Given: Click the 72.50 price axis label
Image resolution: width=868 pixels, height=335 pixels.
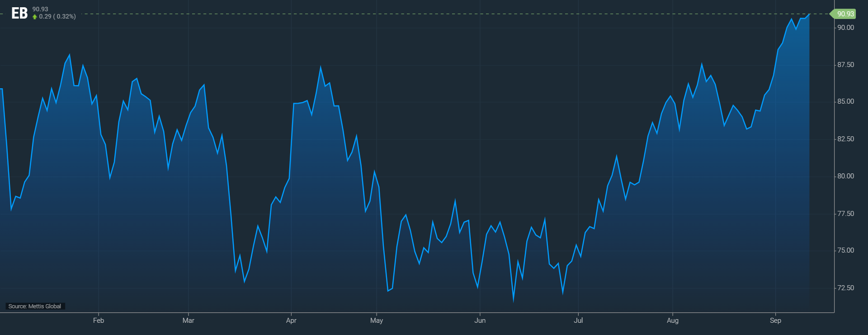Looking at the screenshot, I should pos(845,288).
